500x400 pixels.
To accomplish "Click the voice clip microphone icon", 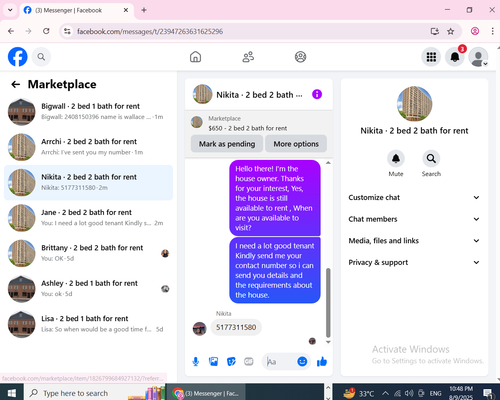I will (196, 362).
